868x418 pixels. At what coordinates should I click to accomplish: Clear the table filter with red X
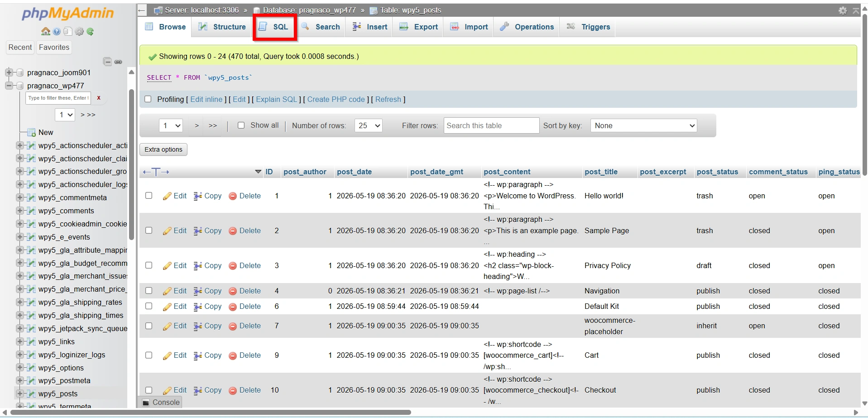click(x=99, y=98)
